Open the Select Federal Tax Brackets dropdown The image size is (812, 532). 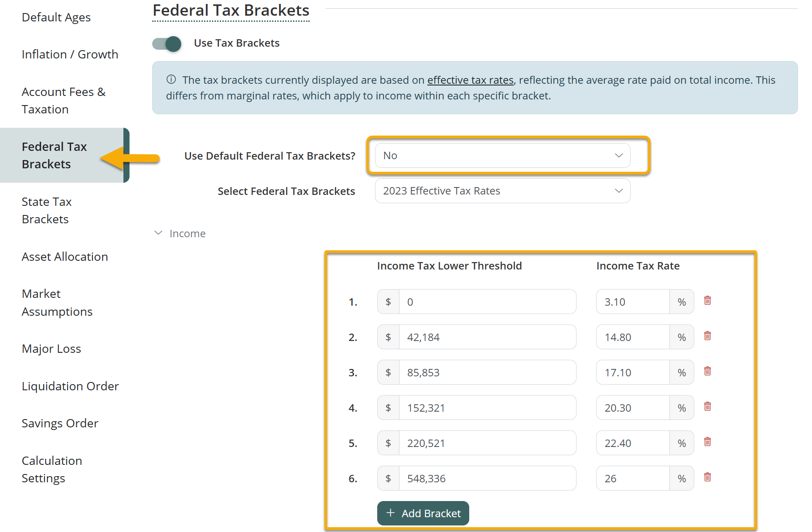pyautogui.click(x=502, y=191)
